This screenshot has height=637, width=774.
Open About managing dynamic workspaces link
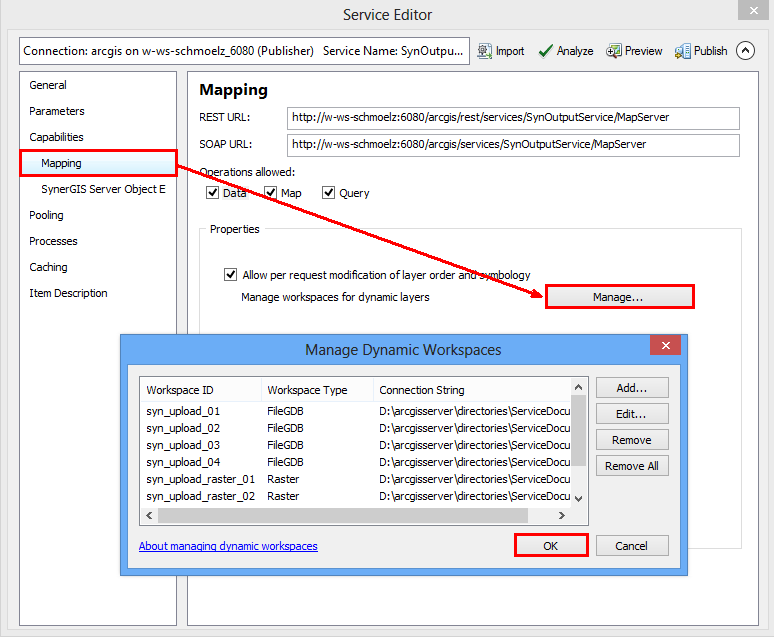pyautogui.click(x=228, y=546)
